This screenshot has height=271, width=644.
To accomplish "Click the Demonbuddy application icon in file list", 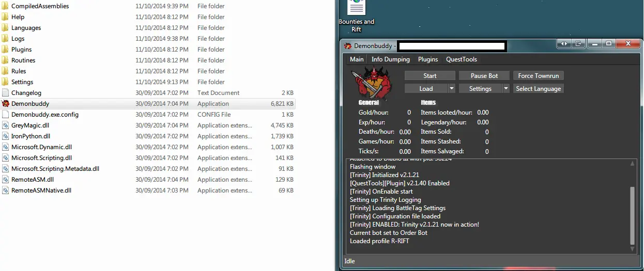I will point(6,104).
